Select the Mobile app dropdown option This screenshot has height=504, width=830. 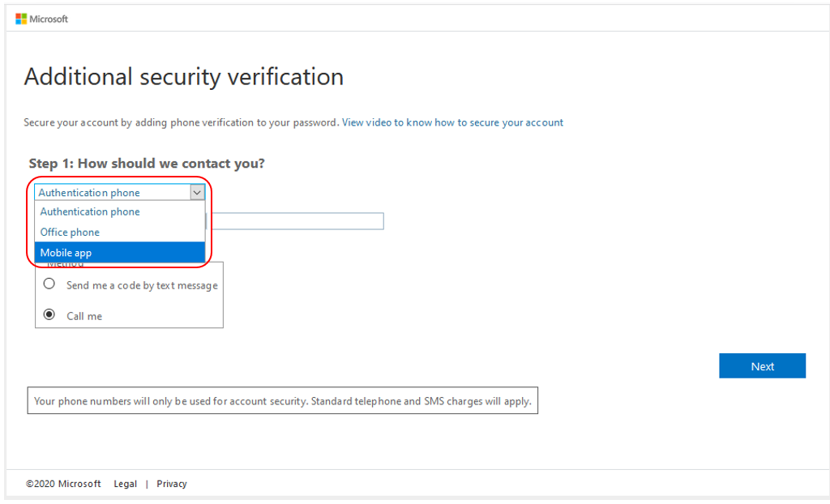point(120,253)
